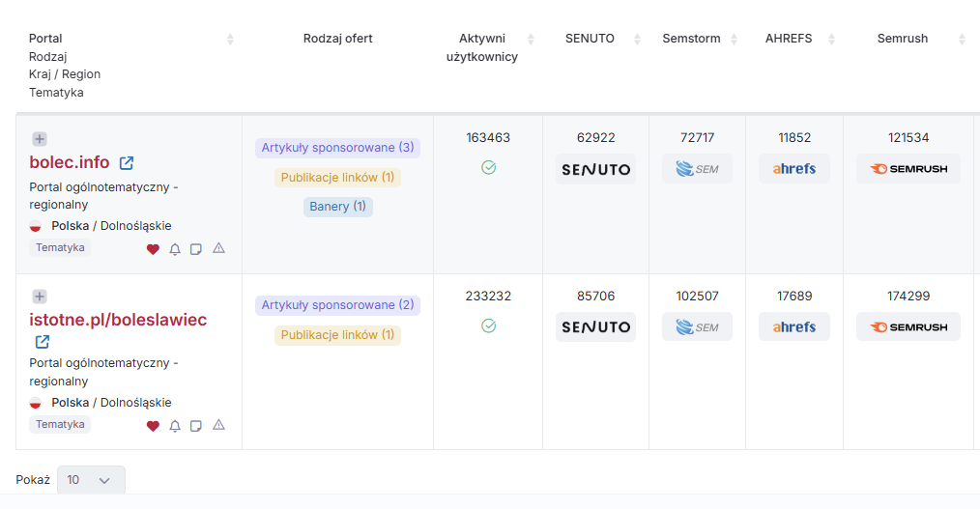This screenshot has width=980, height=509.
Task: Open external link icon next to bolec.info
Action: click(127, 163)
